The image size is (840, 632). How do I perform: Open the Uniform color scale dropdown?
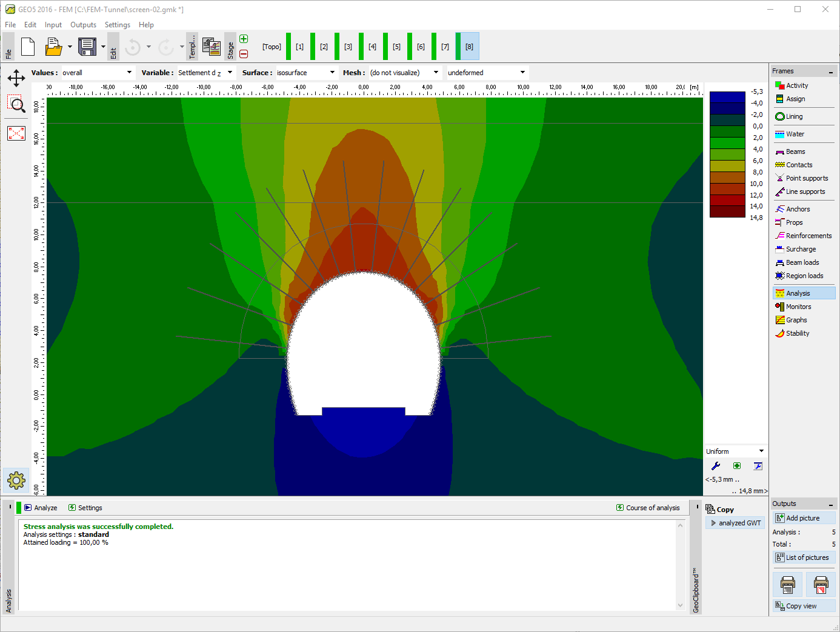tap(735, 451)
